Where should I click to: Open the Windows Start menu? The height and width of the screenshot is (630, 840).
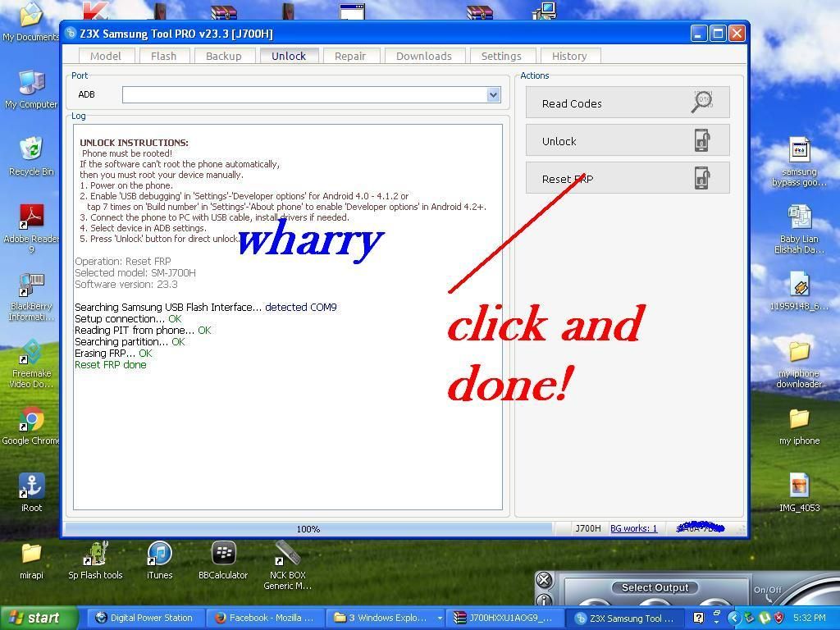tap(38, 618)
